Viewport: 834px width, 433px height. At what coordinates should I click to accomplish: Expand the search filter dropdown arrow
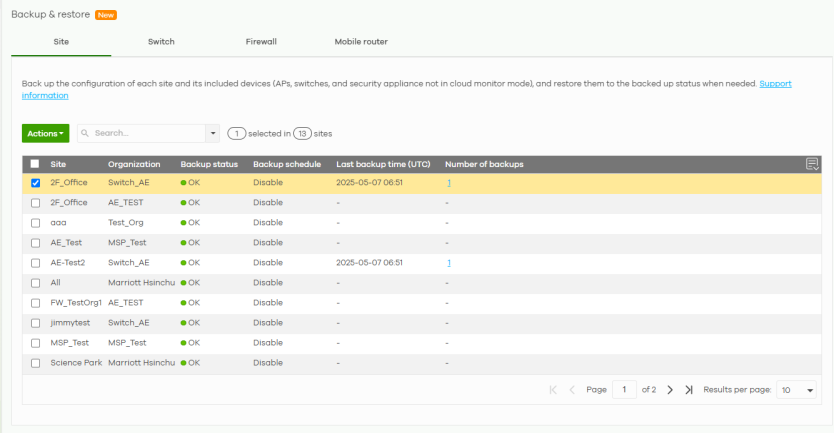(x=212, y=133)
